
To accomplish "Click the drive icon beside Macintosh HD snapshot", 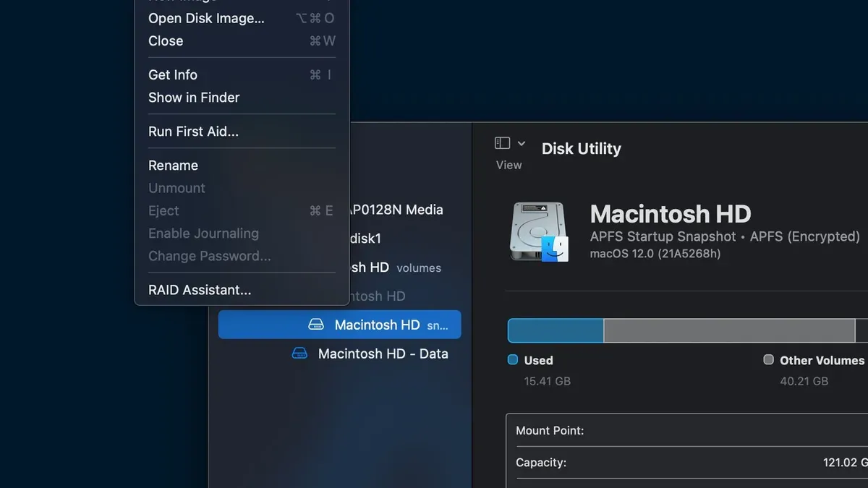I will coord(316,325).
